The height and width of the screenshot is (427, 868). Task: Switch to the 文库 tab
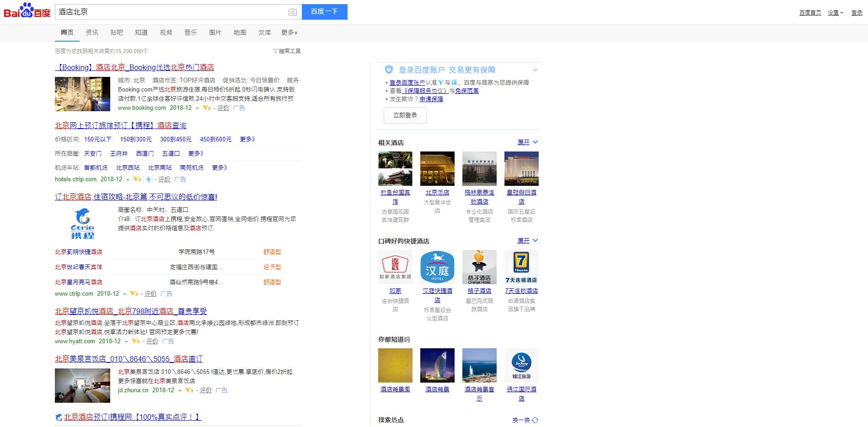265,32
